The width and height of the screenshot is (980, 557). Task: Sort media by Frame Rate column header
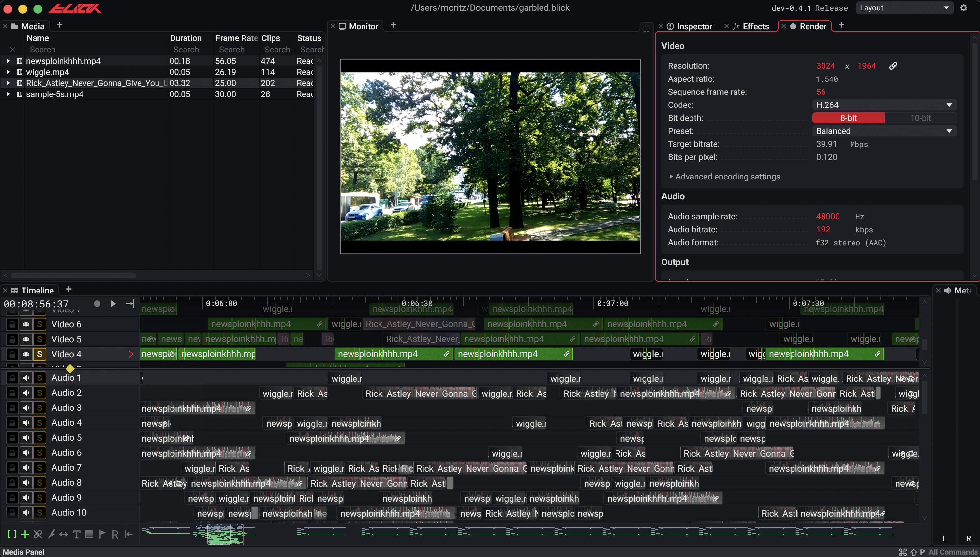[236, 38]
